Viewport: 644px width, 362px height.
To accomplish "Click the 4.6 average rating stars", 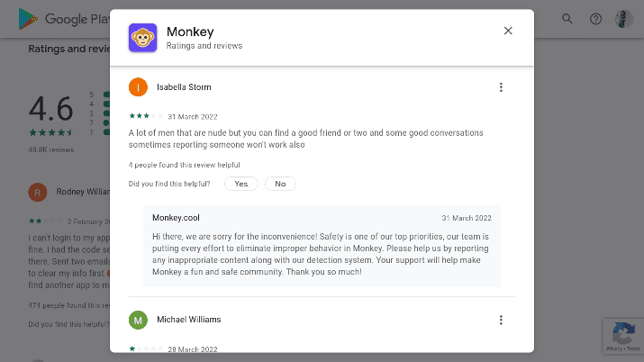I will coord(50,132).
